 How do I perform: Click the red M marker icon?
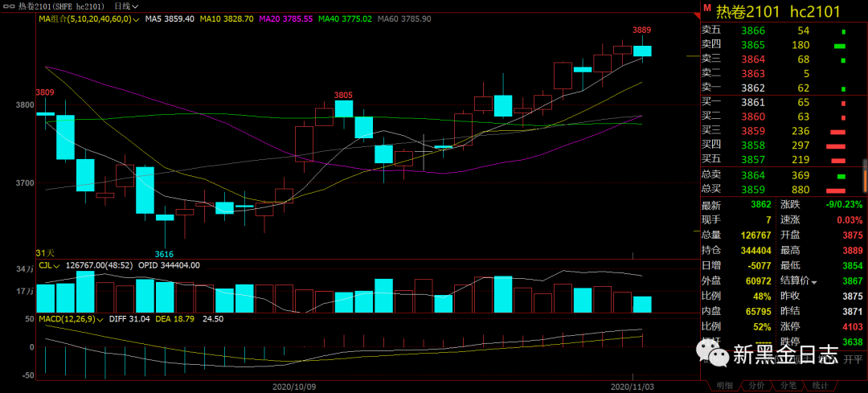pyautogui.click(x=706, y=8)
